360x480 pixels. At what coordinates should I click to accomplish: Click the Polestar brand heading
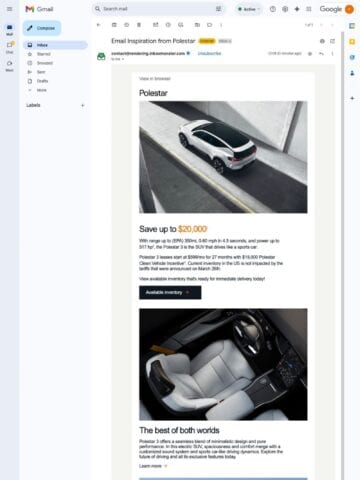[x=153, y=93]
